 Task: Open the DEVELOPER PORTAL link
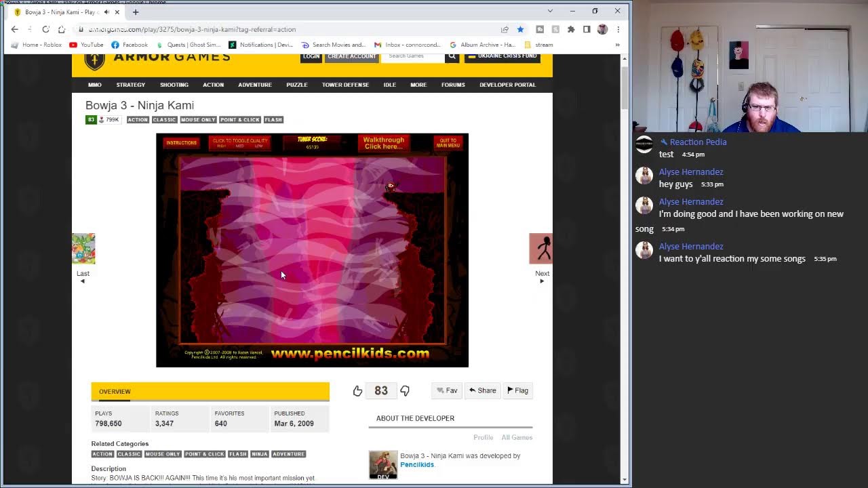pyautogui.click(x=507, y=85)
